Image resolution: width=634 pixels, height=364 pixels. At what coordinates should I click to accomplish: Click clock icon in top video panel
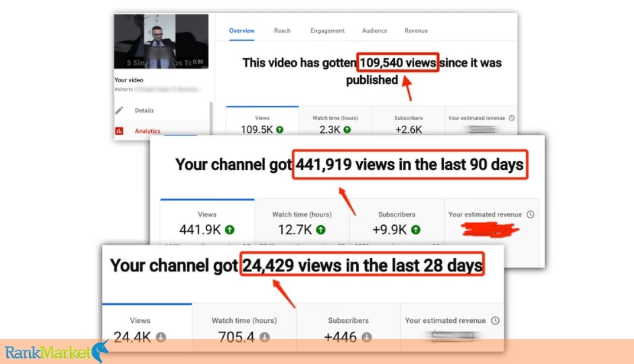pos(512,118)
